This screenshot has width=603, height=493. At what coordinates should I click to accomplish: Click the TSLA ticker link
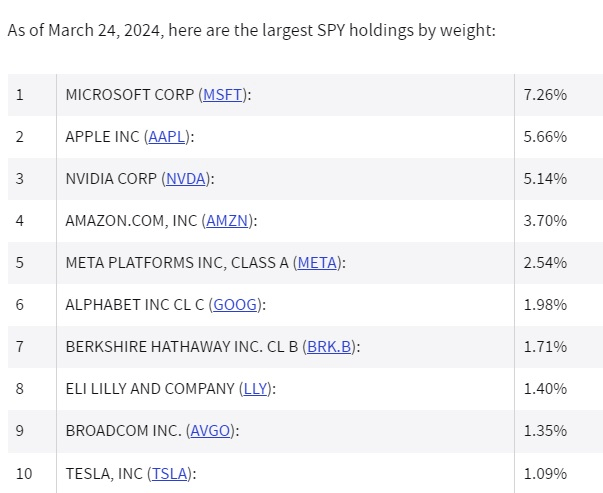pyautogui.click(x=169, y=472)
